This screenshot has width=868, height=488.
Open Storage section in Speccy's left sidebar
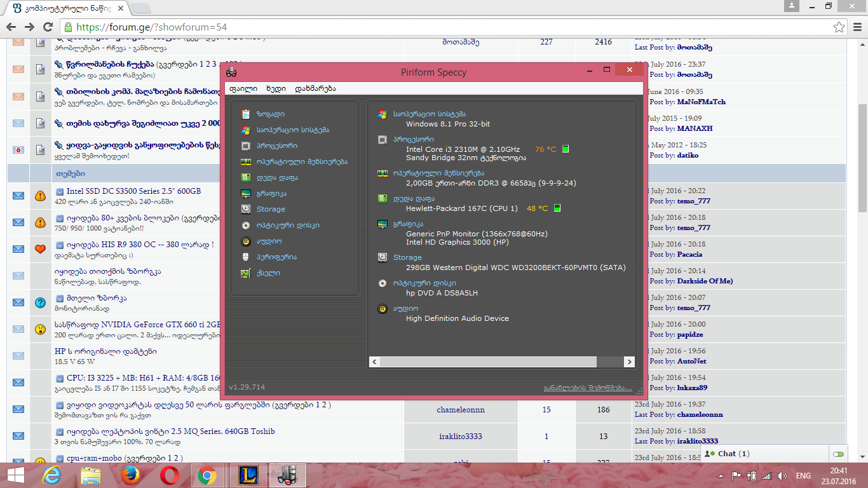(x=270, y=209)
